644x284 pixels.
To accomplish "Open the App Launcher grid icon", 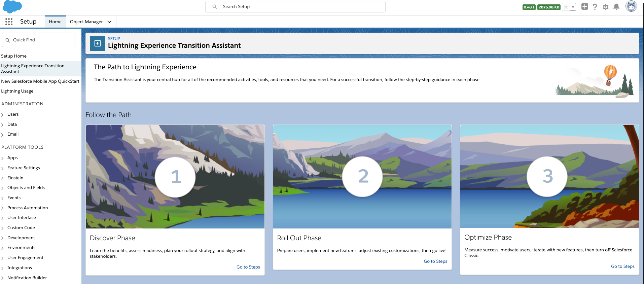I will tap(9, 22).
